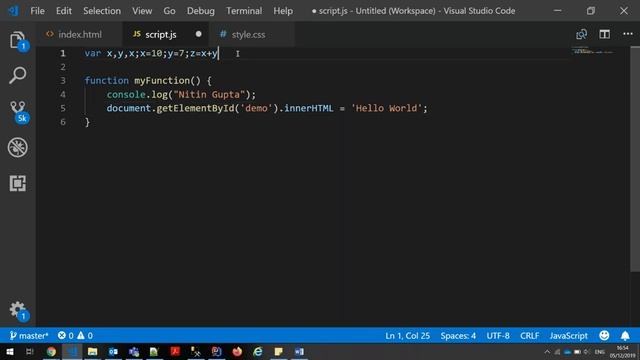640x360 pixels.
Task: Click the VS Code logo in title bar
Action: tap(13, 11)
